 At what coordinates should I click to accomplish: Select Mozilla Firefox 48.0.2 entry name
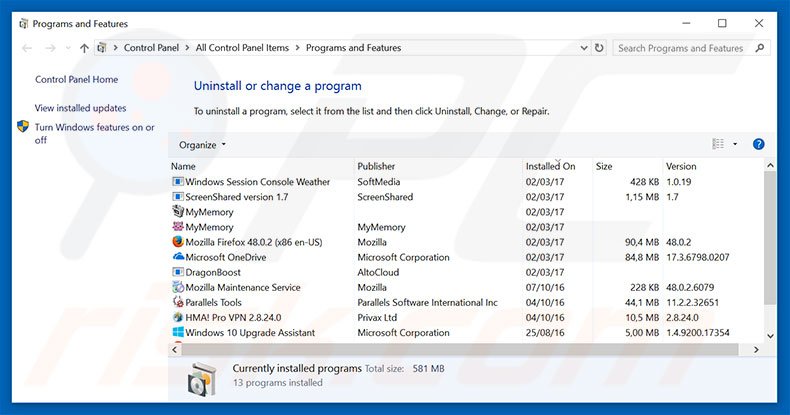(x=254, y=242)
